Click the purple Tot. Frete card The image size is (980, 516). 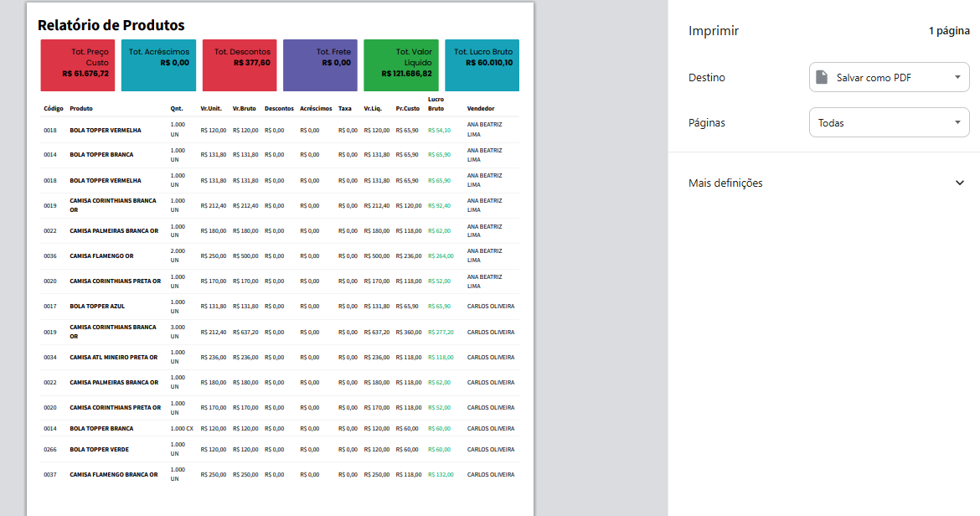click(x=320, y=65)
